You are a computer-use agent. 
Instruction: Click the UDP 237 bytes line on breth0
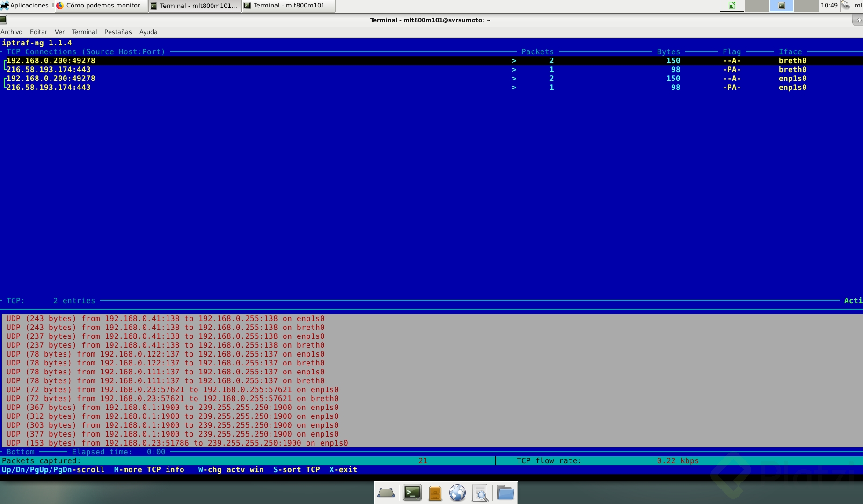tap(166, 345)
